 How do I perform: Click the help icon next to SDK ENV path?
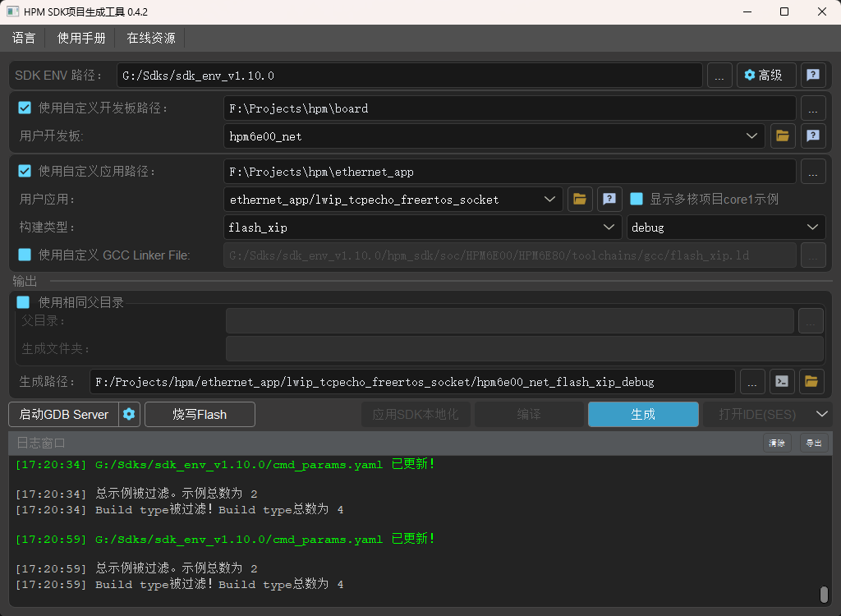coord(812,75)
